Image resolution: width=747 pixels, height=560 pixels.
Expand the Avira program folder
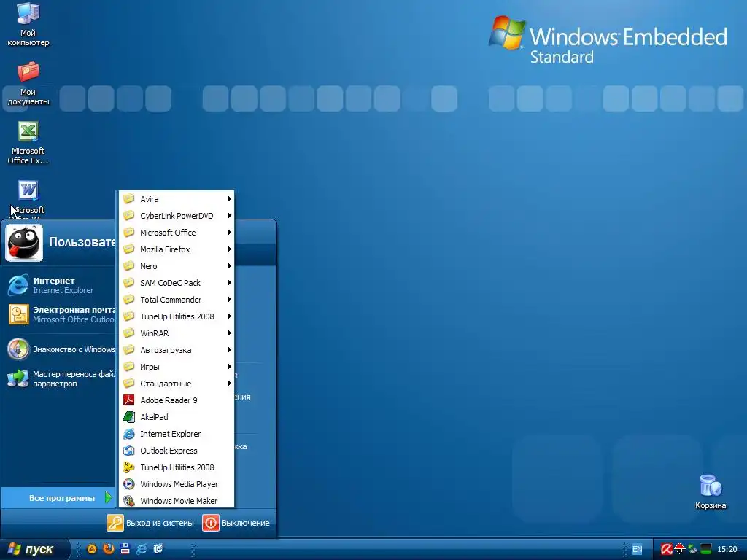pos(177,198)
